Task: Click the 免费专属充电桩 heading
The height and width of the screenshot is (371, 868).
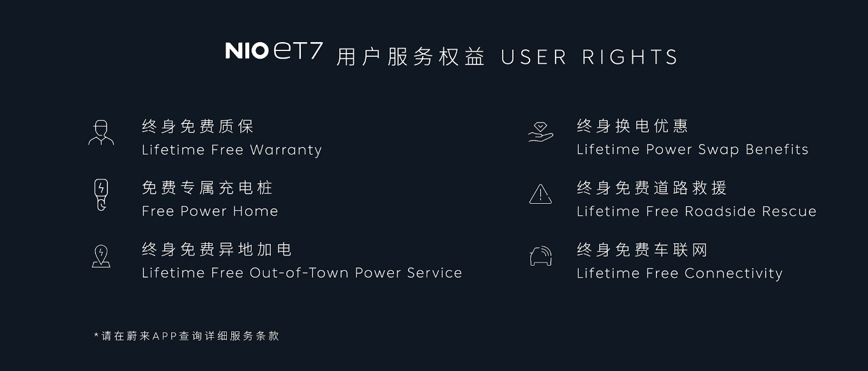Action: pyautogui.click(x=208, y=188)
